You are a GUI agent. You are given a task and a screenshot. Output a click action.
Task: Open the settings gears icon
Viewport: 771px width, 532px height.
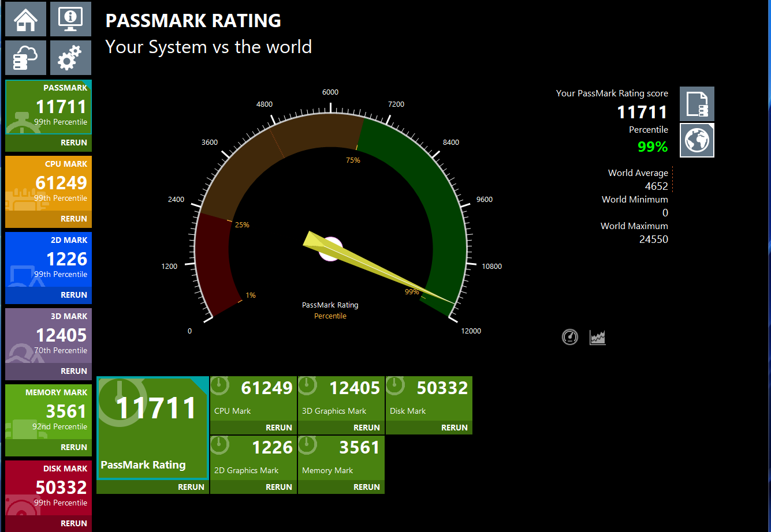coord(70,58)
